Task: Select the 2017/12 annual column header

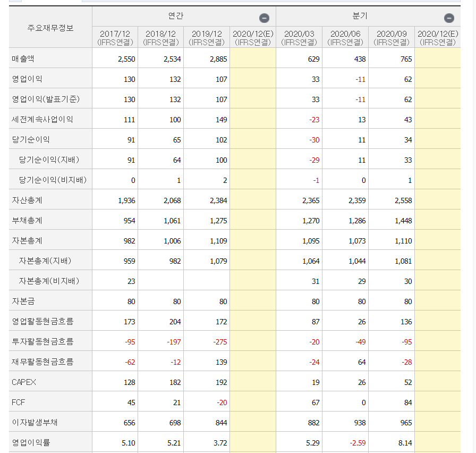Action: 115,38
